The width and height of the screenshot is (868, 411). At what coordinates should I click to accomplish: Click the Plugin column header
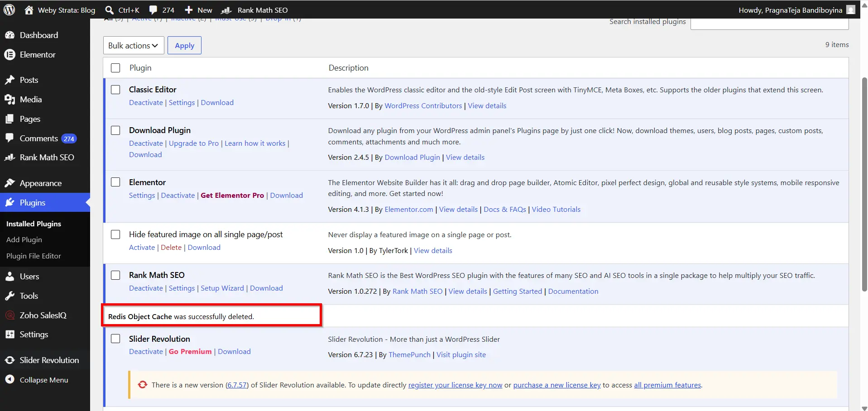pyautogui.click(x=140, y=68)
